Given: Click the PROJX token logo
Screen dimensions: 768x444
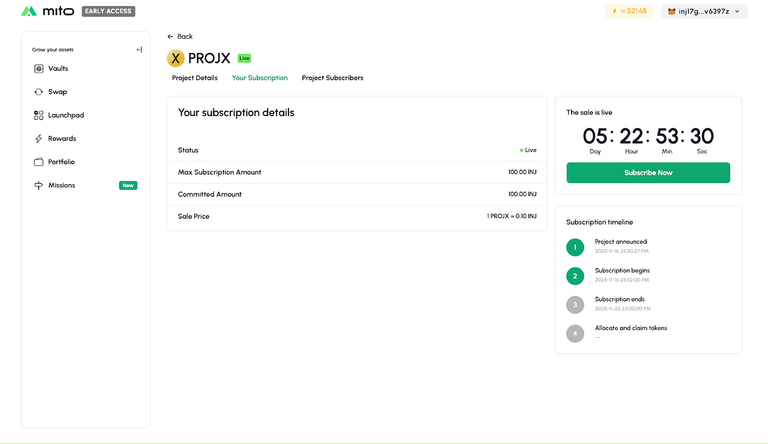Looking at the screenshot, I should pyautogui.click(x=175, y=58).
